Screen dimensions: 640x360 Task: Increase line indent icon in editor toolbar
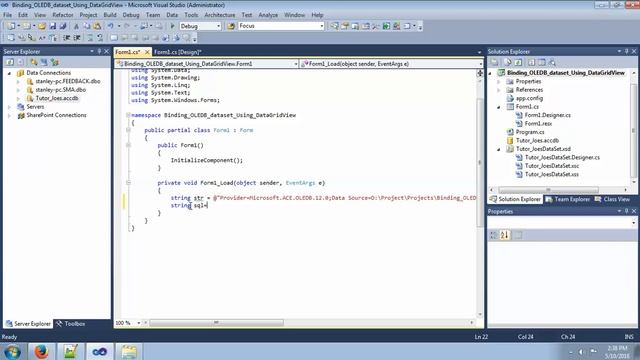pyautogui.click(x=77, y=38)
